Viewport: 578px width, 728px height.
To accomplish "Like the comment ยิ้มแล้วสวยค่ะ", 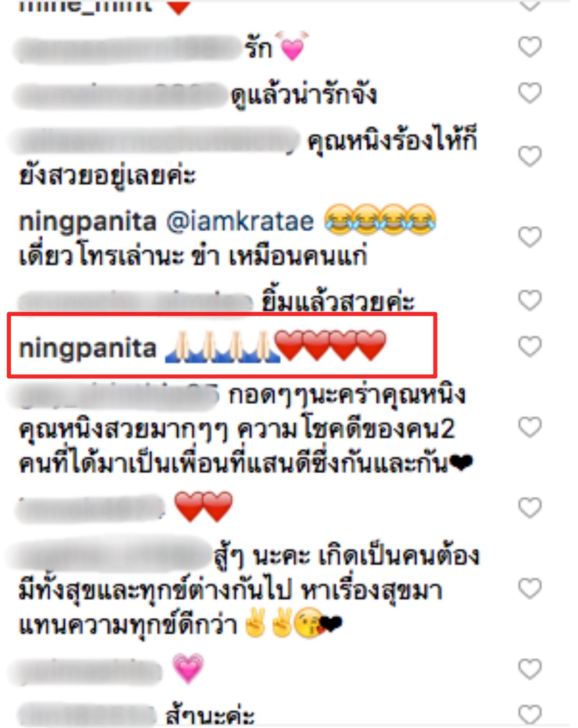I will click(529, 300).
